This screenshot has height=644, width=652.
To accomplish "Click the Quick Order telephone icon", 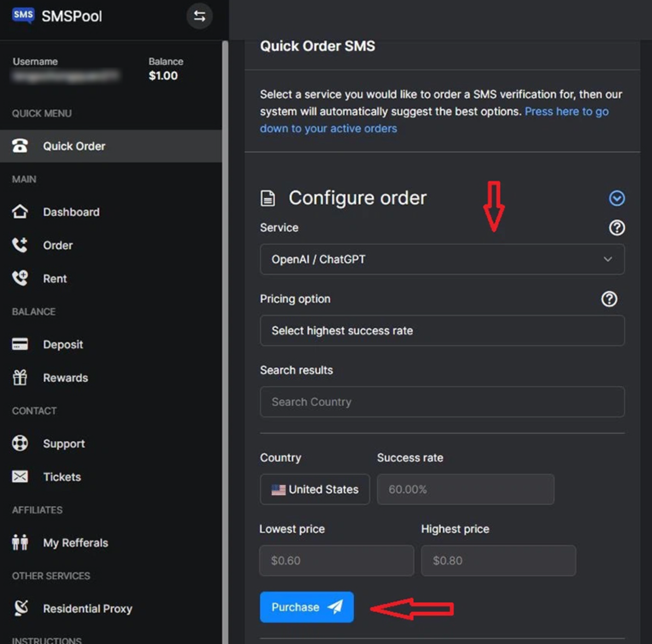I will pos(20,146).
